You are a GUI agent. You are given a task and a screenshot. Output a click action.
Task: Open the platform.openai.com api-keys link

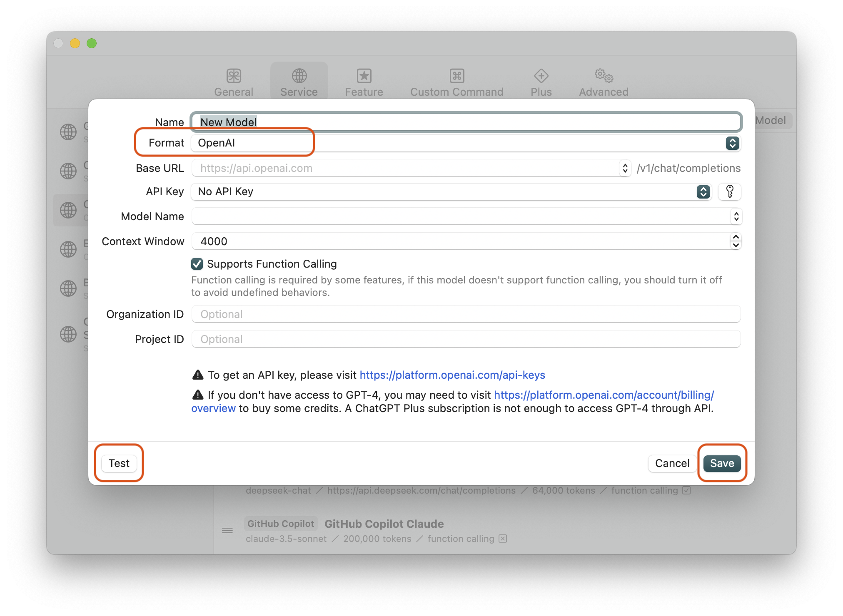(452, 375)
